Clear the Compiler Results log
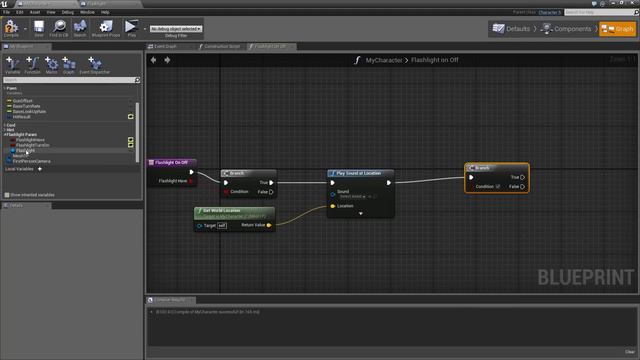Screen dimensions: 640x360 (630, 351)
